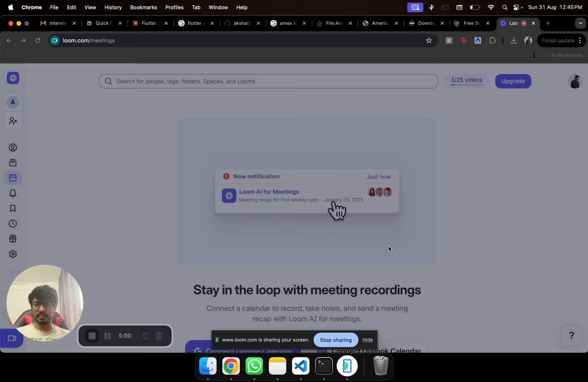Click the Wi-Fi icon in menu bar
The image size is (588, 382).
tap(491, 7)
